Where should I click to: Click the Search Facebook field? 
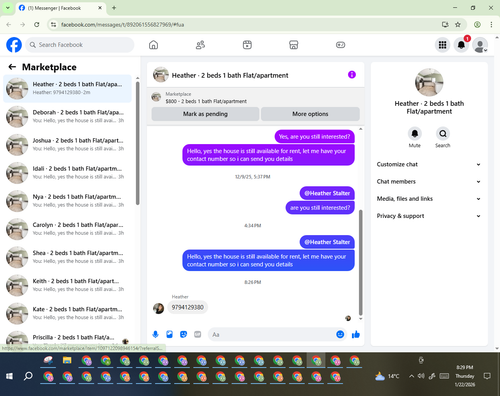[x=80, y=45]
